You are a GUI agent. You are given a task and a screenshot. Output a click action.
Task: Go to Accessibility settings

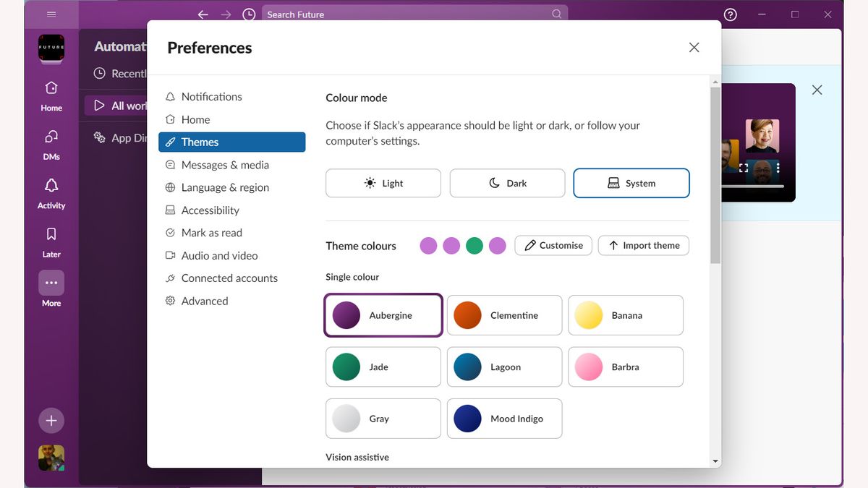point(210,210)
